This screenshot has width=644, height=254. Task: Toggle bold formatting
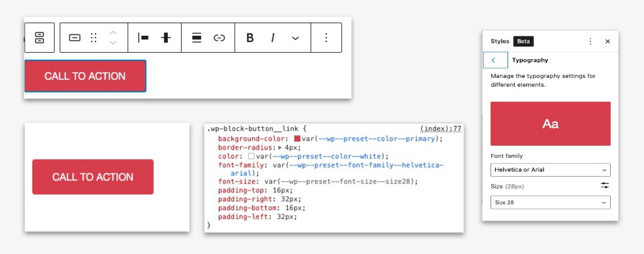[250, 38]
